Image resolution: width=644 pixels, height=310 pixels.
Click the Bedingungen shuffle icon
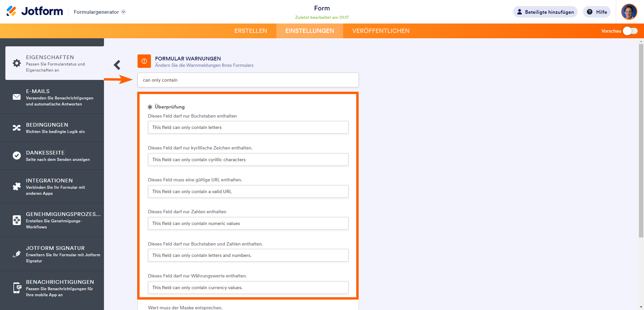(17, 128)
